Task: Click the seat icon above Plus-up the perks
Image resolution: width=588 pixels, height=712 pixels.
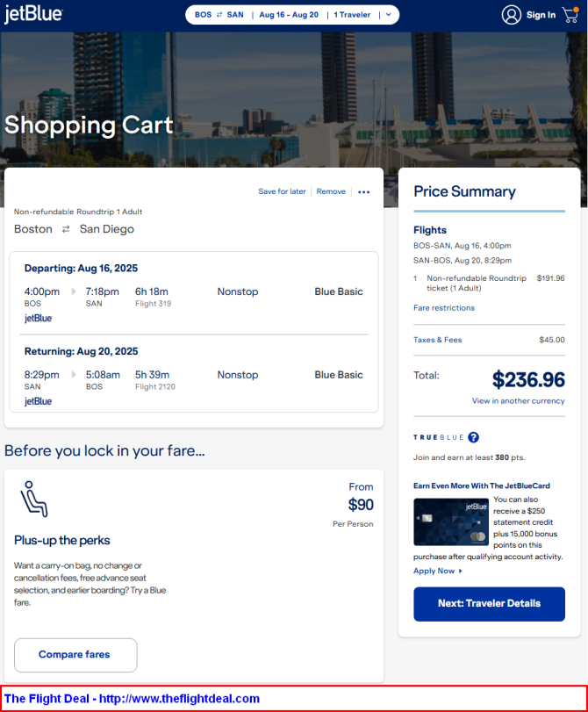Action: click(33, 499)
